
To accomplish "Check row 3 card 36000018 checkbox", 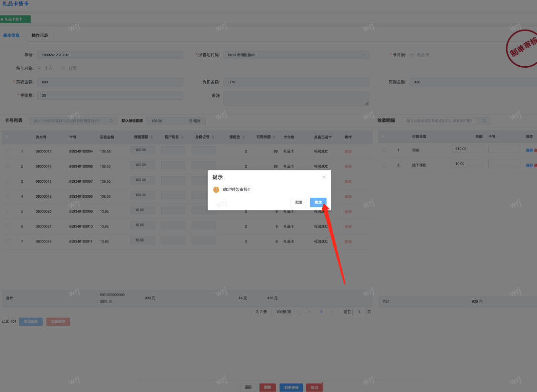I will (x=8, y=181).
